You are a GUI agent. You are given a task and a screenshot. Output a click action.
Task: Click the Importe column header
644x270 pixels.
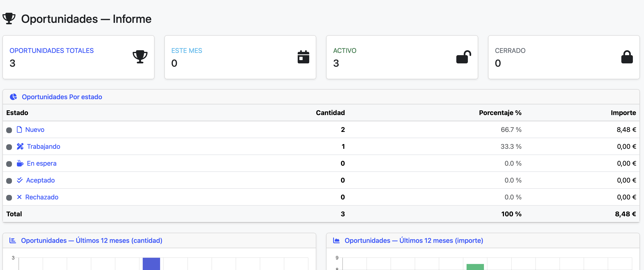tap(623, 113)
